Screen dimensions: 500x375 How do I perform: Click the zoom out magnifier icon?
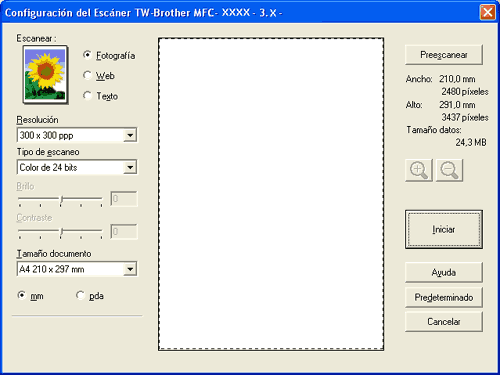[x=449, y=170]
